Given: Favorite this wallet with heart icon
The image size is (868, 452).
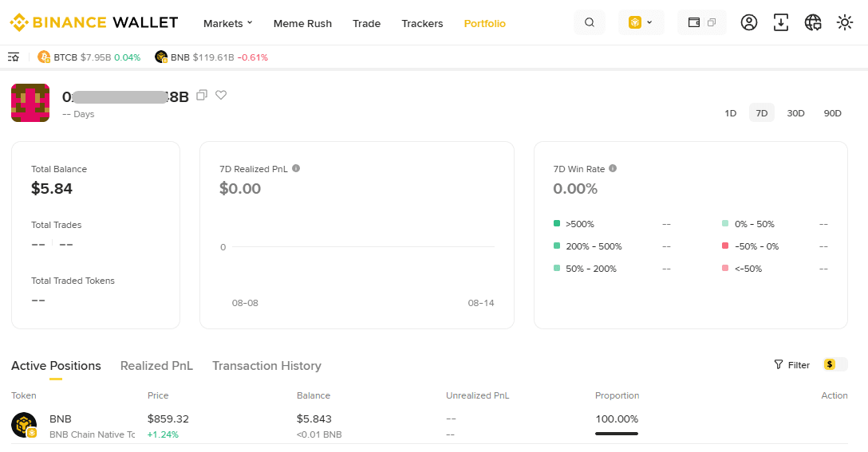Looking at the screenshot, I should (221, 95).
